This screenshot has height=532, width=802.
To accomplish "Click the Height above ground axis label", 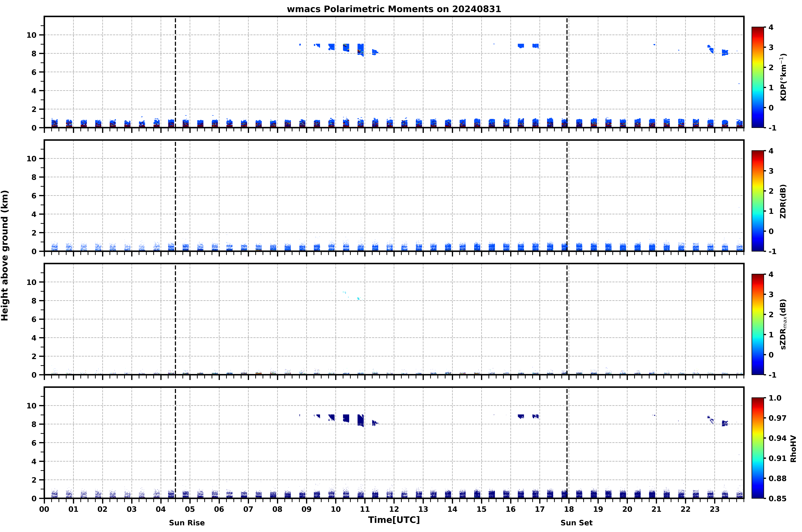I will pyautogui.click(x=5, y=255).
